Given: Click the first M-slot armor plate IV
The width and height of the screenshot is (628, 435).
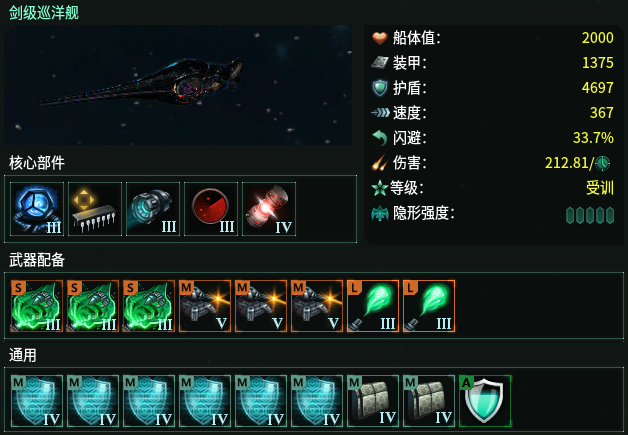Looking at the screenshot, I should point(373,401).
